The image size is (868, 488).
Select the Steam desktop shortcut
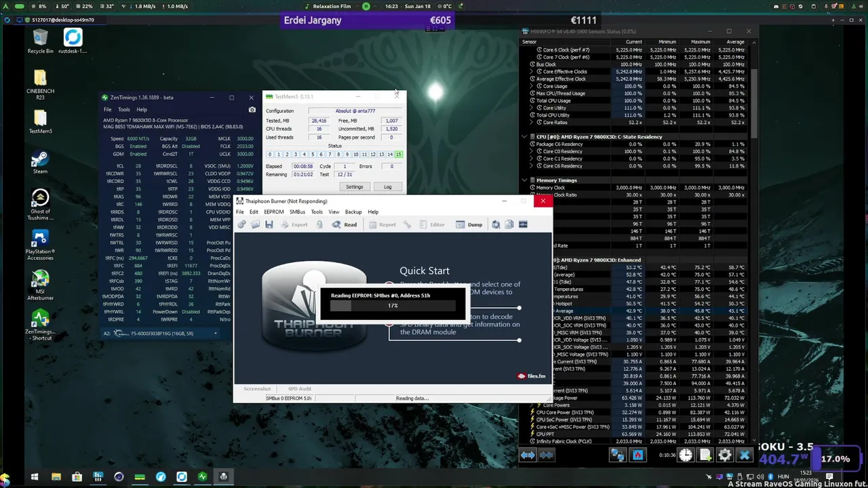point(40,163)
